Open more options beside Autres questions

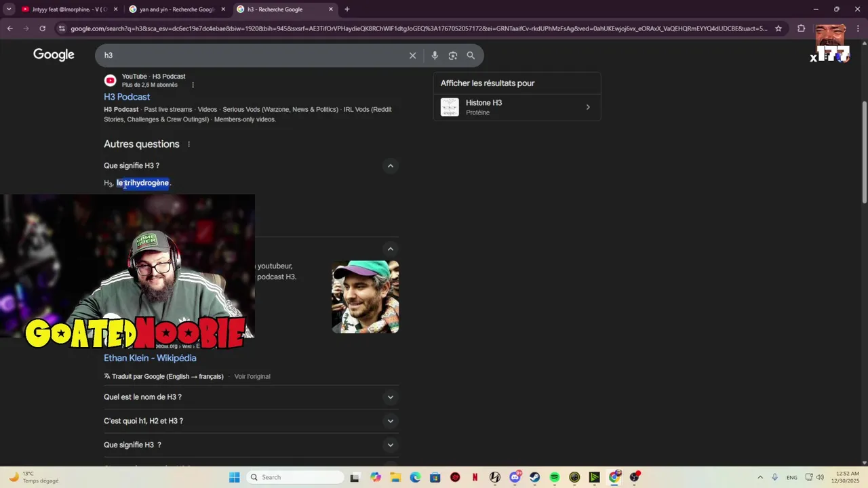point(189,144)
